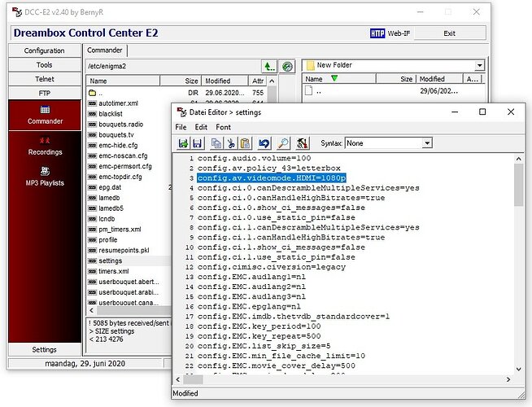532x407 pixels.
Task: Open MP3 Playlists in the sidebar
Action: (x=45, y=177)
